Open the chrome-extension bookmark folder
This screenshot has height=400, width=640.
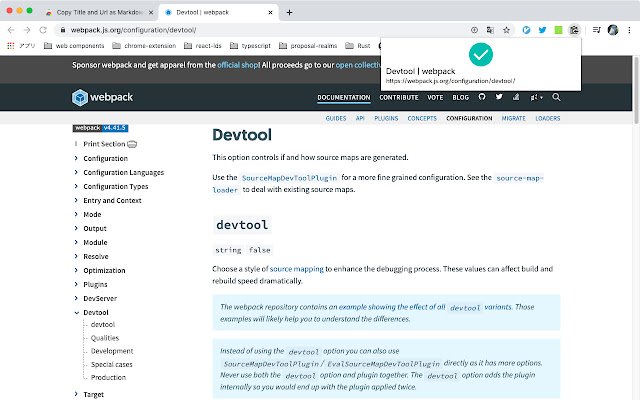click(144, 46)
